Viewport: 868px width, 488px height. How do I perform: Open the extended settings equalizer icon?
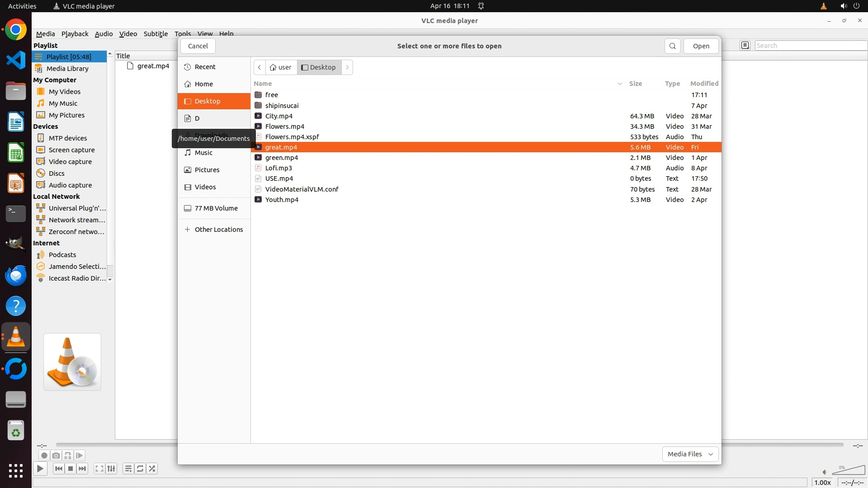coord(111,469)
